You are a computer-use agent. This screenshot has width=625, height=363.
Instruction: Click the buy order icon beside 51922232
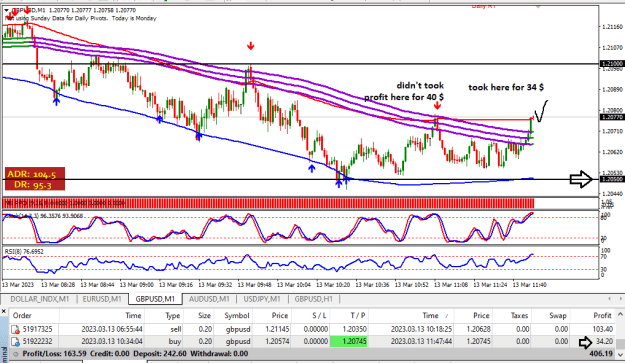tap(16, 342)
